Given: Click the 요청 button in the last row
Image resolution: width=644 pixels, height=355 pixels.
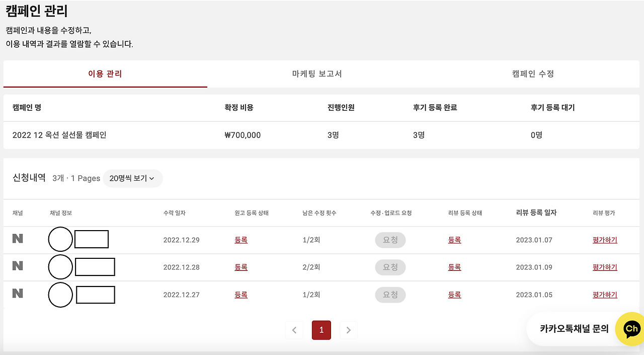Looking at the screenshot, I should pos(390,295).
